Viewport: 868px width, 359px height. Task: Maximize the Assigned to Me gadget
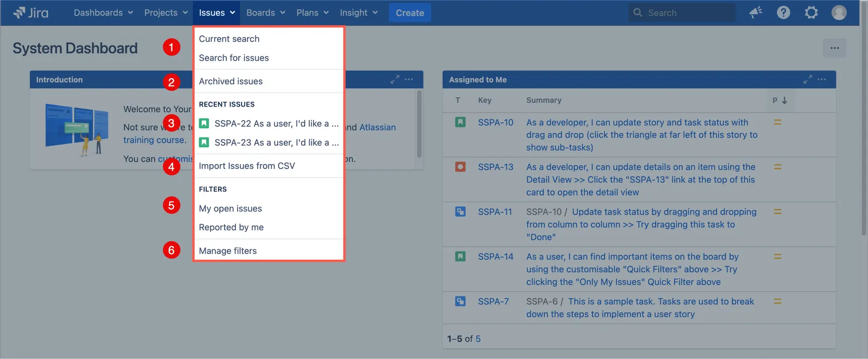[x=808, y=79]
